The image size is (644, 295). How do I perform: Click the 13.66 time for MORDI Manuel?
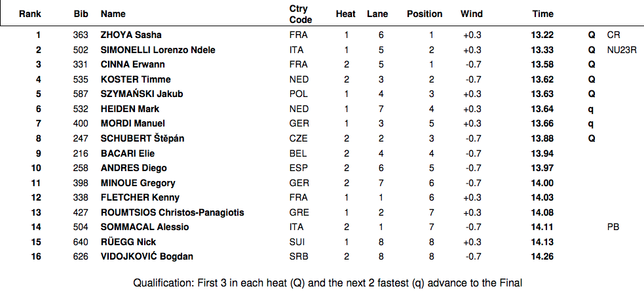click(x=542, y=123)
